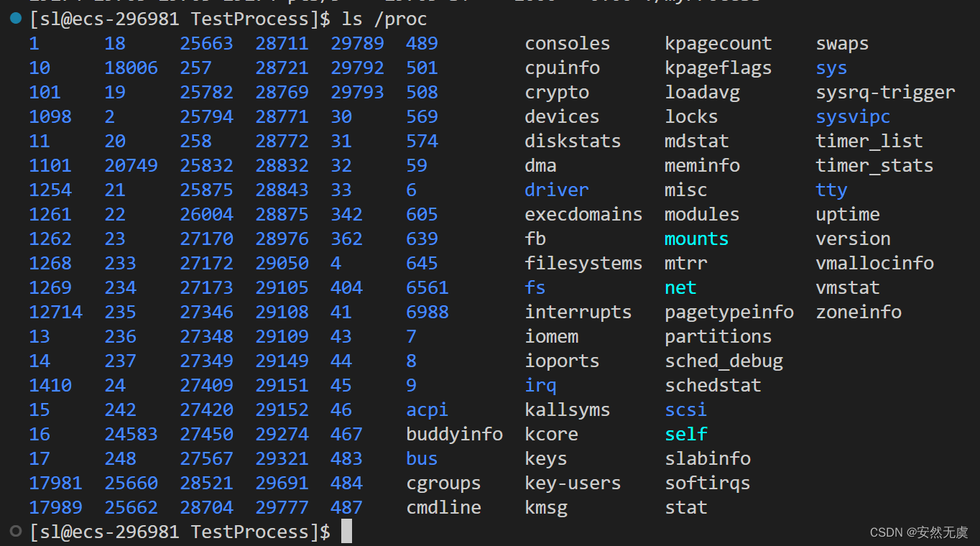Click the 'kpageflags' file name
Image resolution: width=980 pixels, height=546 pixels.
click(718, 68)
